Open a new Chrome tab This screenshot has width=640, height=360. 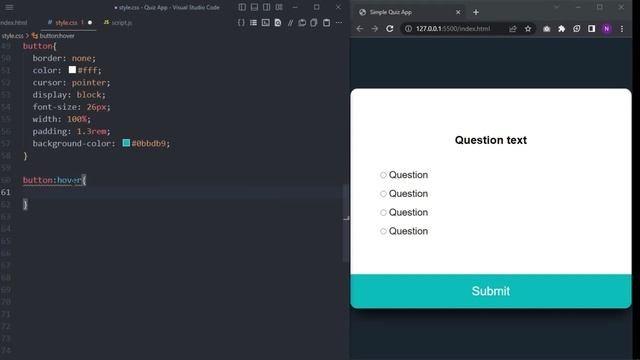pos(476,12)
